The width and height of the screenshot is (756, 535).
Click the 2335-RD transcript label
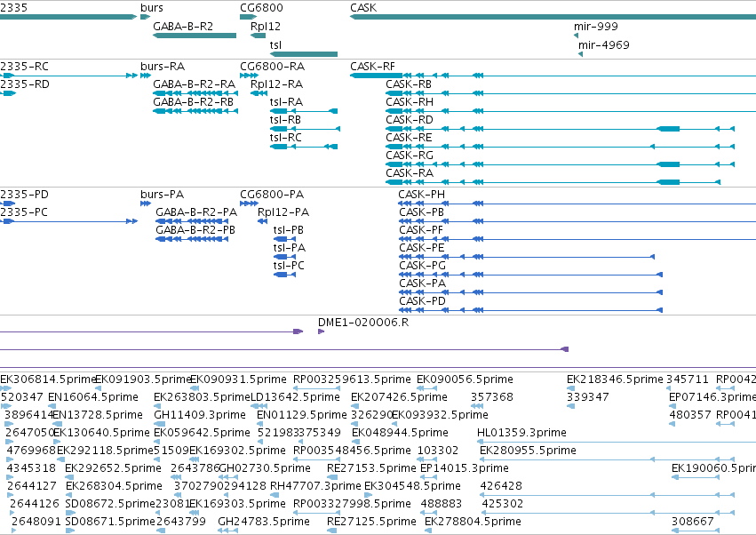click(25, 84)
